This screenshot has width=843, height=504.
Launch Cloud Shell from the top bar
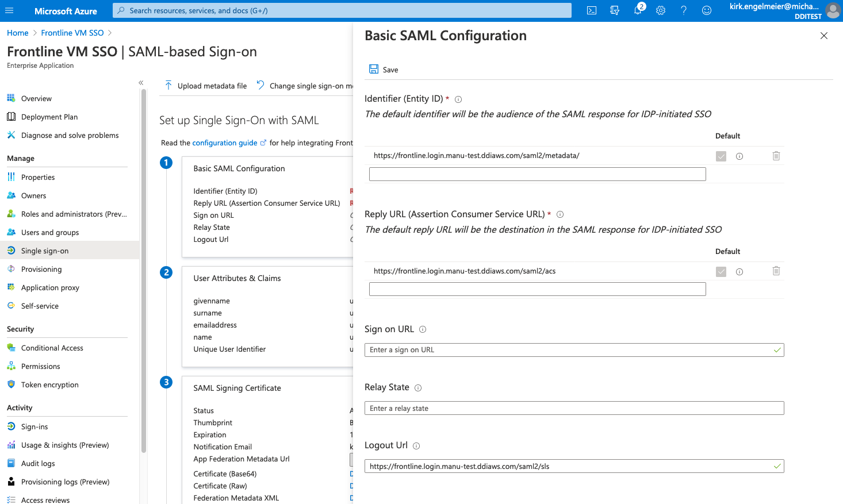point(591,10)
